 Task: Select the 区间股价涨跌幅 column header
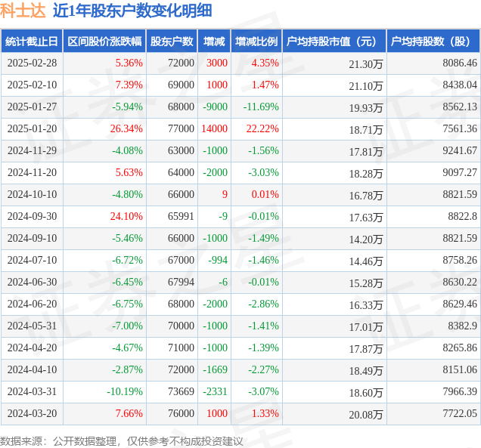[x=104, y=41]
